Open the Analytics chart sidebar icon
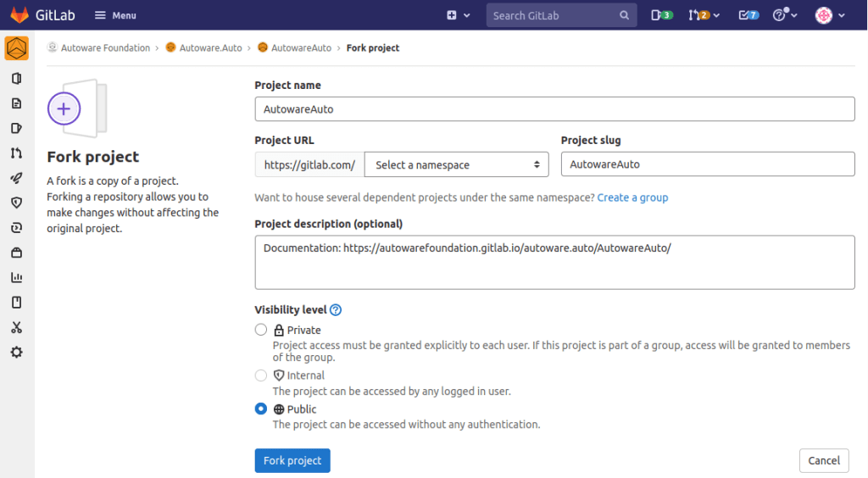The height and width of the screenshot is (478, 868). click(16, 277)
